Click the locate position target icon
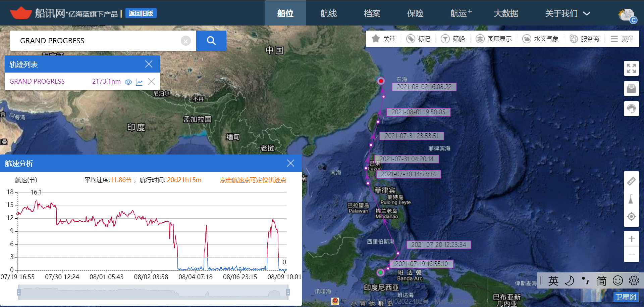The width and height of the screenshot is (644, 307). (x=631, y=217)
